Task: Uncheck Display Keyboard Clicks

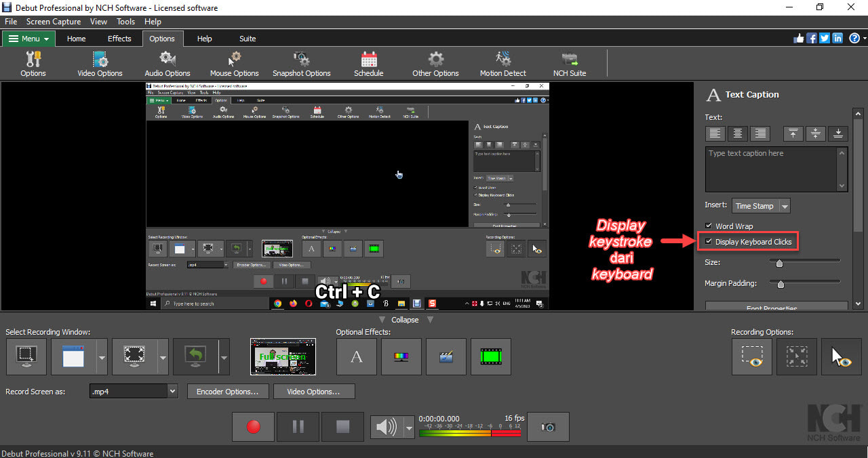Action: point(709,242)
